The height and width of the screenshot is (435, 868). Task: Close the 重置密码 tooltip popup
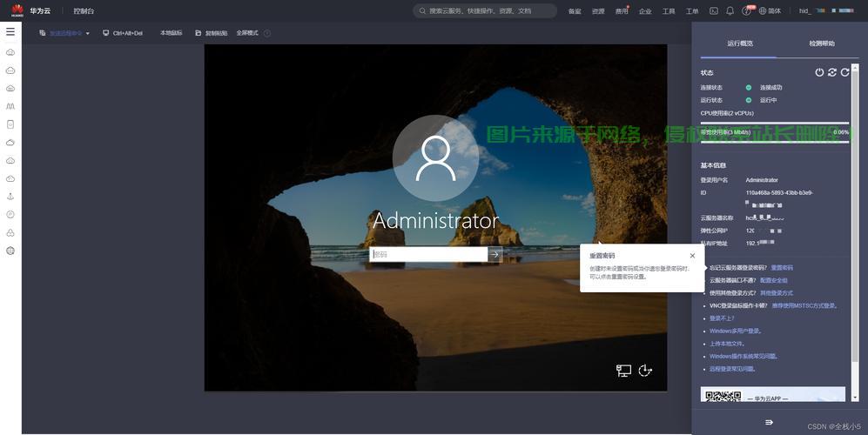click(692, 256)
